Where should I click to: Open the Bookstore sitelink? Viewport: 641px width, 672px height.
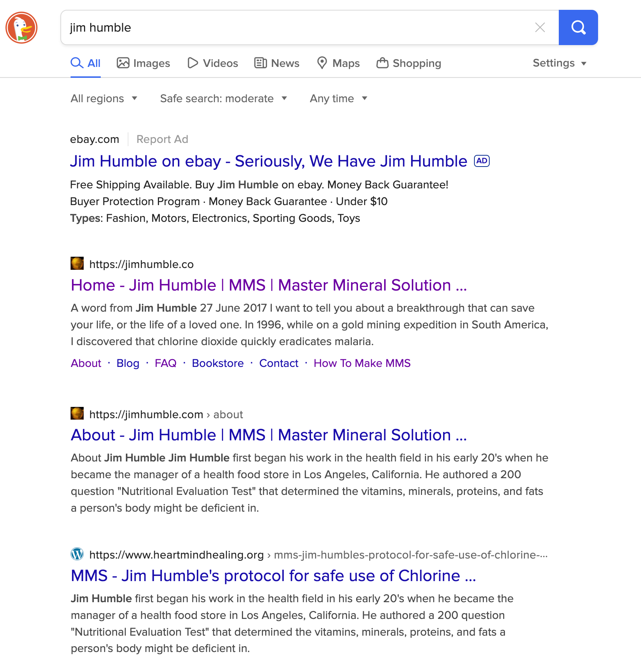tap(218, 363)
